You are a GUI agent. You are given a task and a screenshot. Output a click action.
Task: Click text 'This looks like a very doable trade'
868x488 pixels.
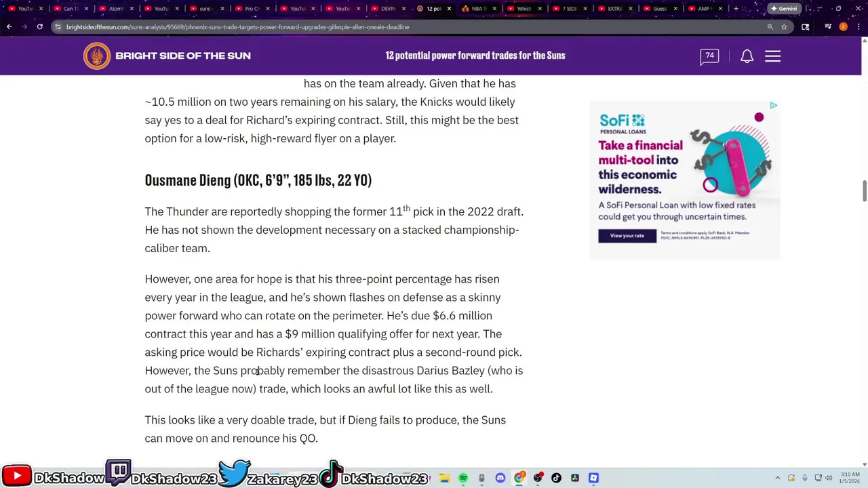[231, 420]
